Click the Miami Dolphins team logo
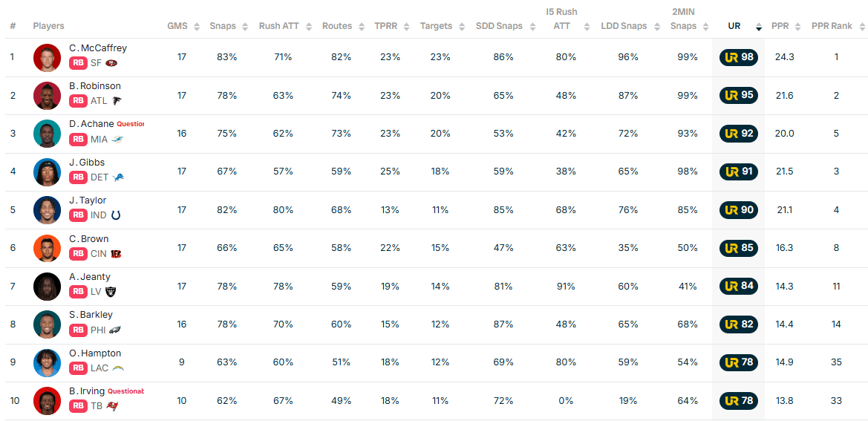Image resolution: width=868 pixels, height=421 pixels. point(117,140)
